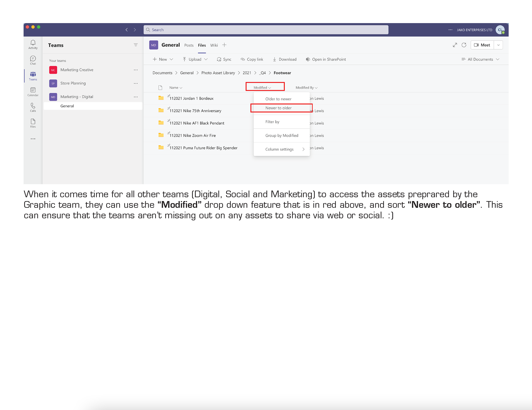532x410 pixels.
Task: Go to Documents breadcrumb
Action: [162, 73]
